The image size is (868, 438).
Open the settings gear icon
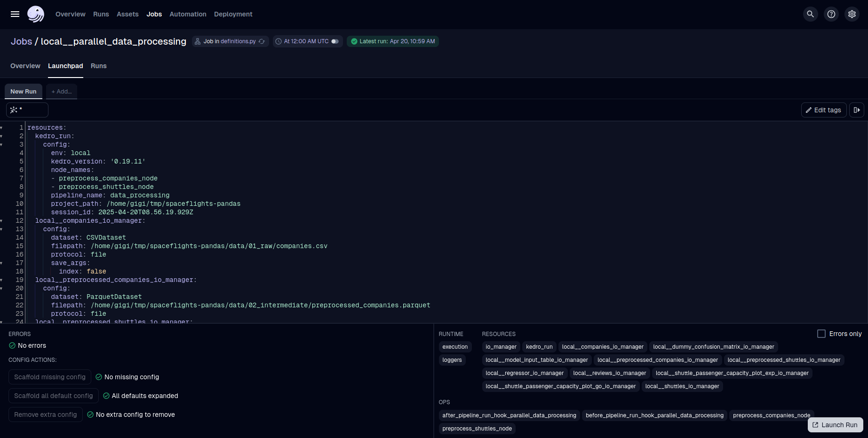pyautogui.click(x=852, y=14)
